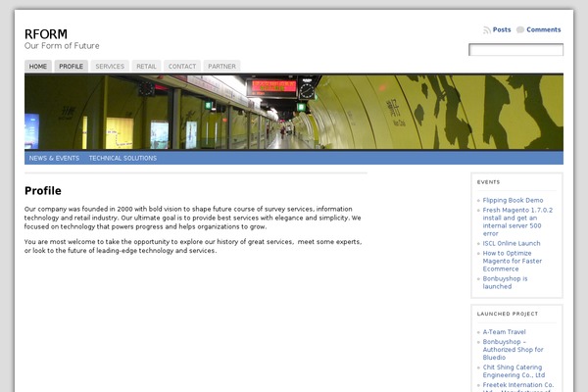The width and height of the screenshot is (588, 392).
Task: Select the PARTNER tab
Action: click(x=222, y=66)
